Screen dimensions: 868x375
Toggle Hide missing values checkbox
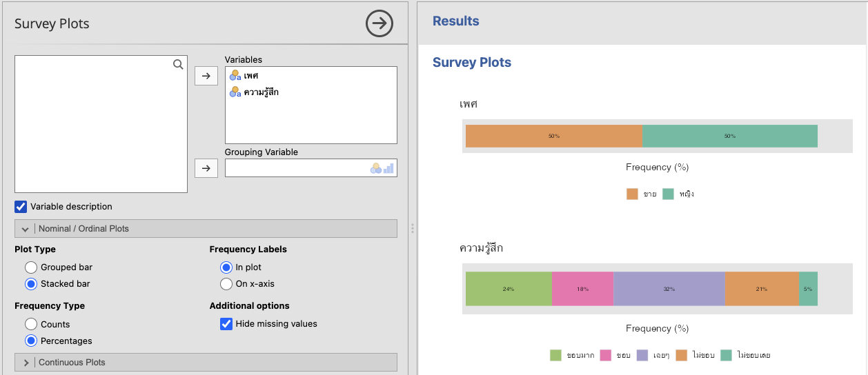point(226,323)
